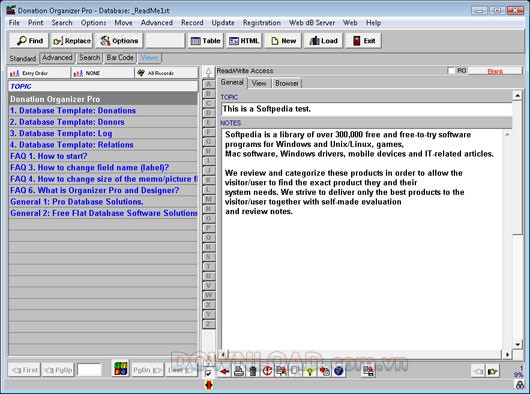Screen dimensions: 530x394
Task: Click the printer icon in bottom toolbar
Action: (x=239, y=371)
